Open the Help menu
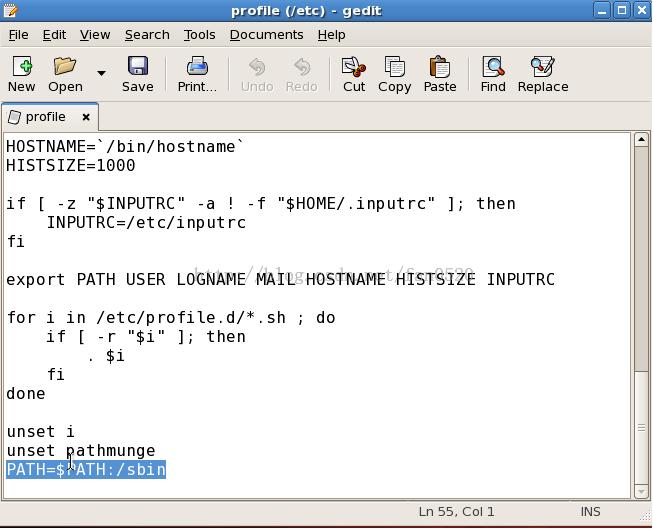Viewport: 653px width, 529px height. pos(331,35)
